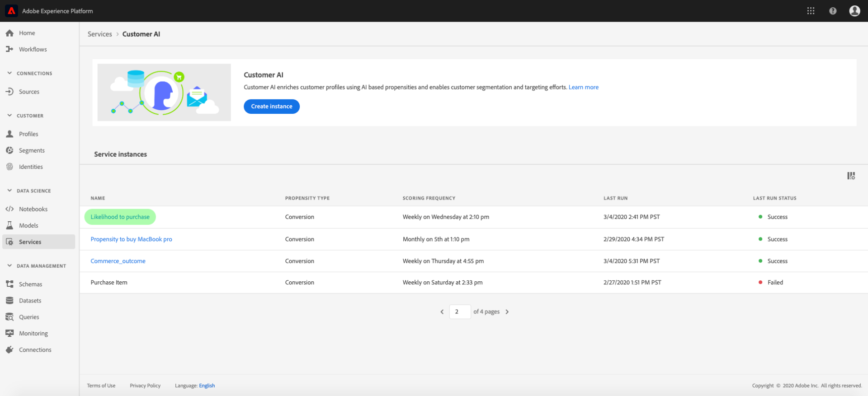Screen dimensions: 868x396
Task: Click the Adobe logo icon
Action: [x=12, y=11]
